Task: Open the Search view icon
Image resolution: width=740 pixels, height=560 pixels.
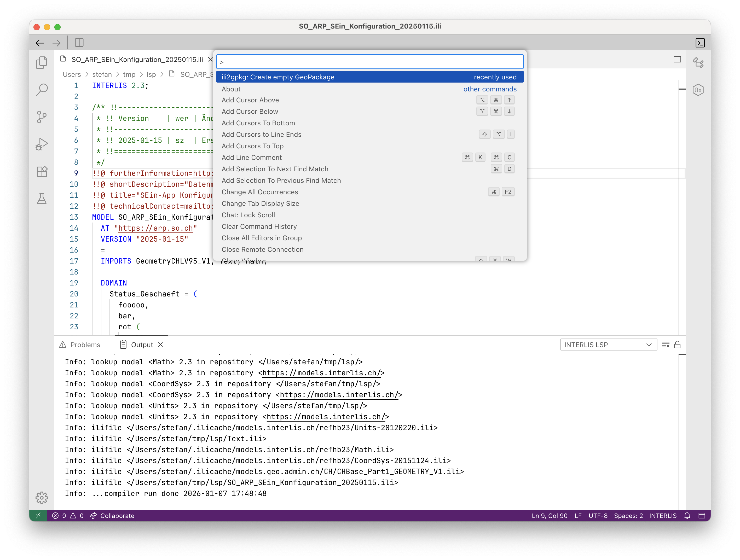Action: point(42,90)
